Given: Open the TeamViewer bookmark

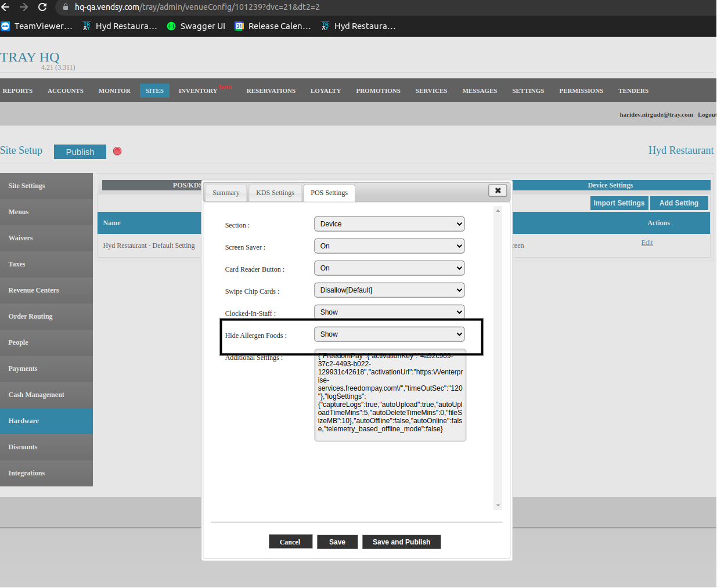Looking at the screenshot, I should pos(37,26).
